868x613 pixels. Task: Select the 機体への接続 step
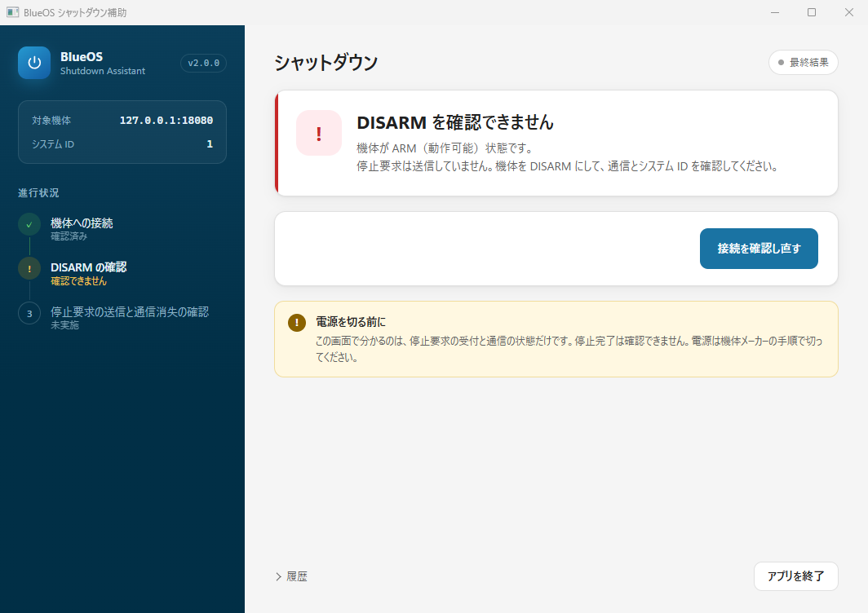point(82,223)
